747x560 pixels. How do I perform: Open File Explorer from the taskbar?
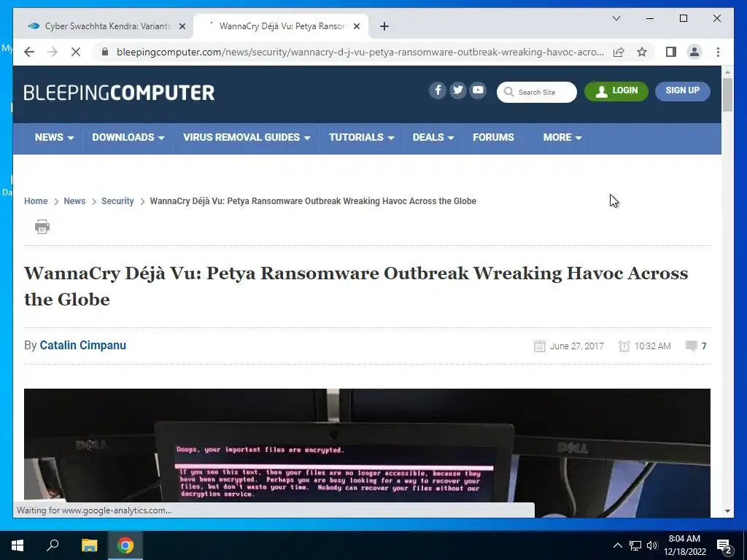[x=89, y=545]
